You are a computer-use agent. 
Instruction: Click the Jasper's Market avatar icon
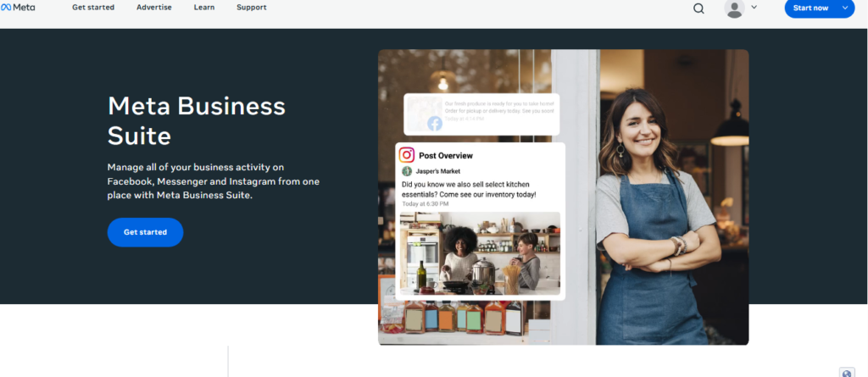pyautogui.click(x=407, y=171)
